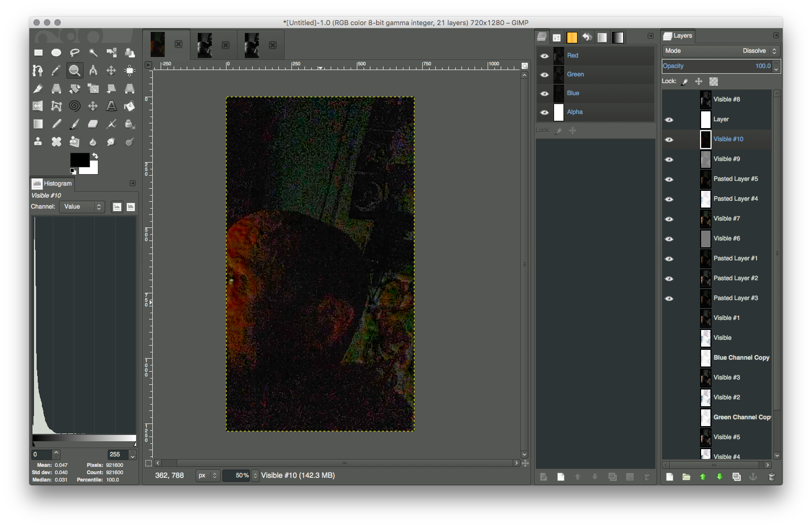Open the Layers panel configuration menu arrow

point(776,36)
